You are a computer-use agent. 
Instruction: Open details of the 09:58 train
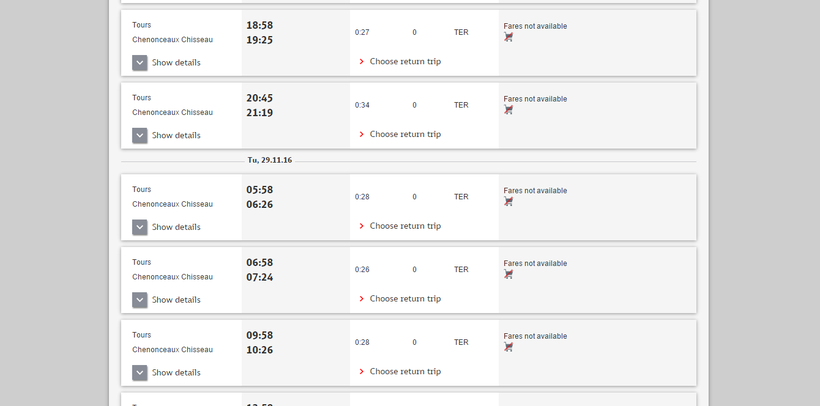click(x=140, y=372)
